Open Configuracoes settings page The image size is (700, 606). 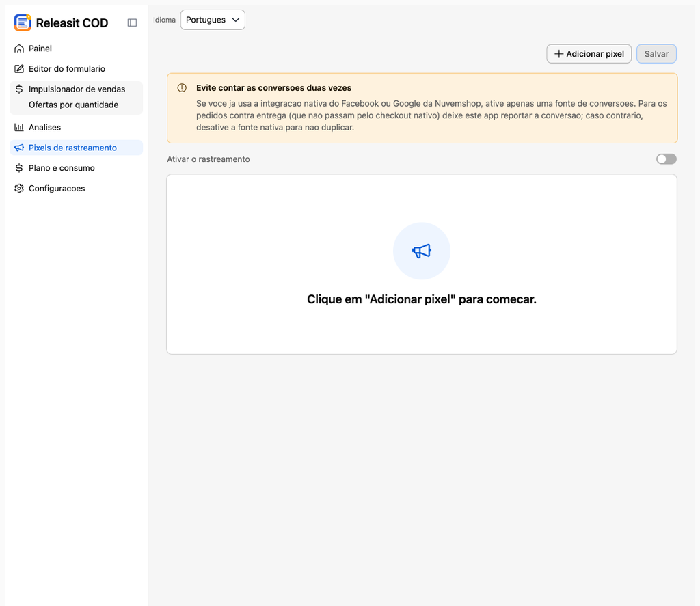[76, 189]
